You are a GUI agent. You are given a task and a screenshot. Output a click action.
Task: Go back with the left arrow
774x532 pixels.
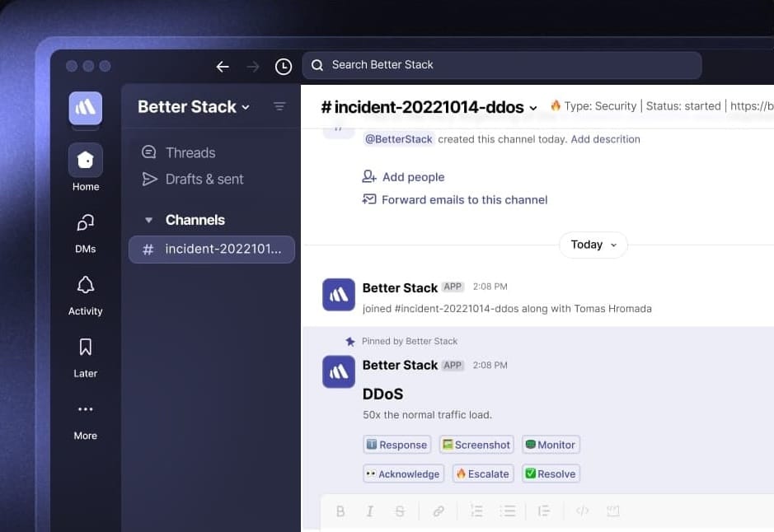click(223, 66)
